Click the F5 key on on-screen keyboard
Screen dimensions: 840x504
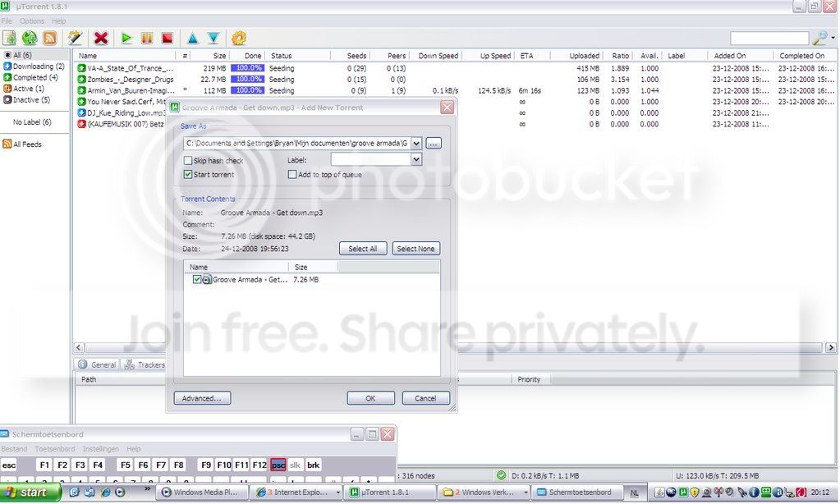point(125,465)
